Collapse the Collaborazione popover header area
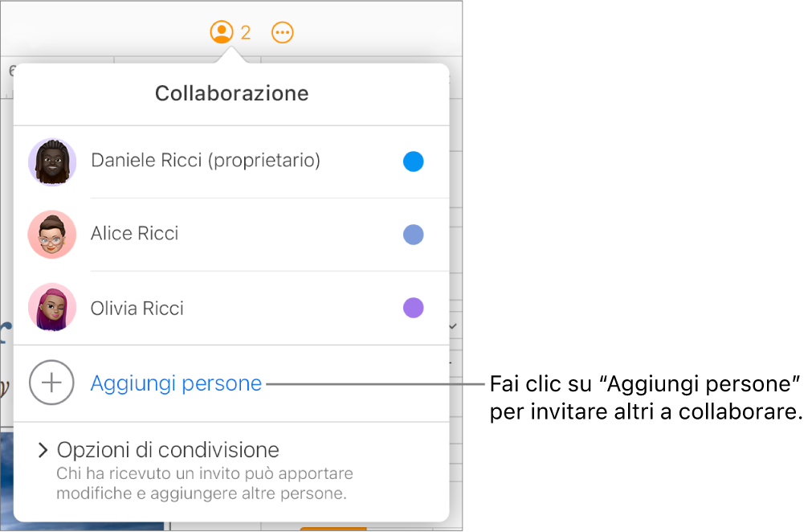The image size is (812, 532). pyautogui.click(x=231, y=93)
